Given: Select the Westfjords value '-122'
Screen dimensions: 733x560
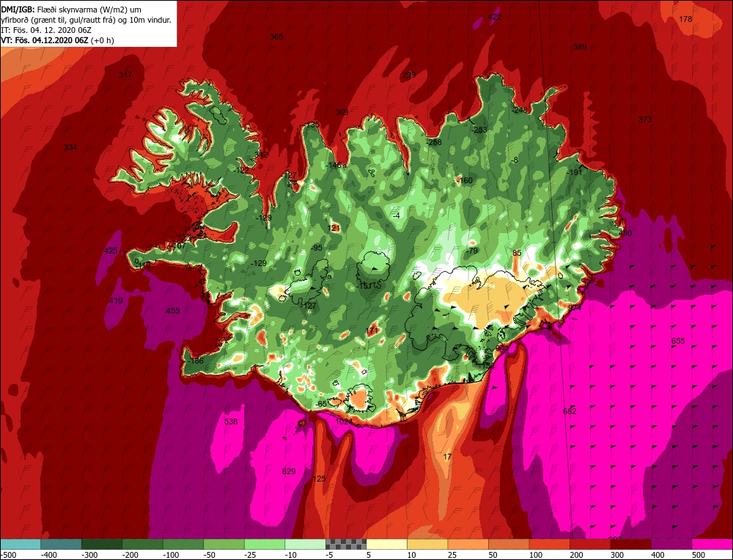Looking at the screenshot, I should tap(241, 171).
